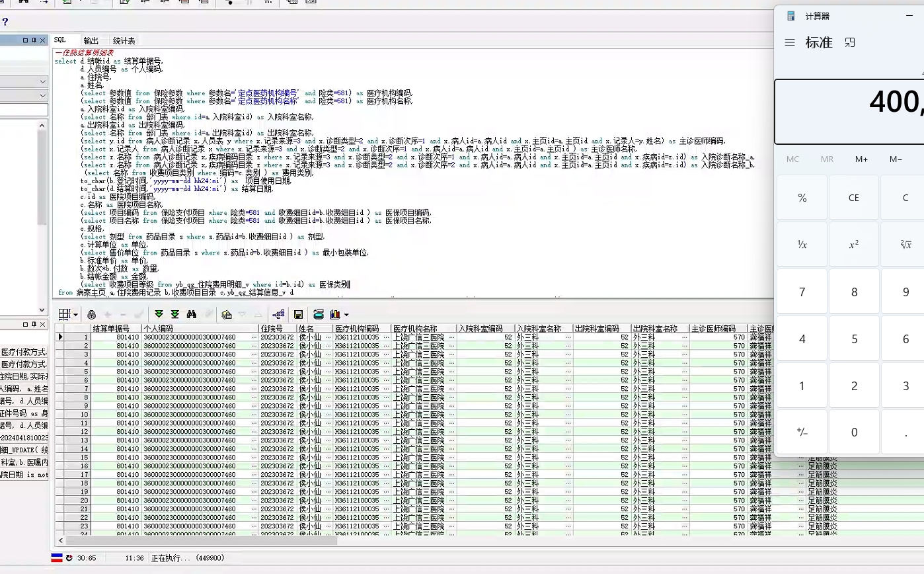
Task: Click the 主诊医师编码 column header
Action: click(718, 328)
